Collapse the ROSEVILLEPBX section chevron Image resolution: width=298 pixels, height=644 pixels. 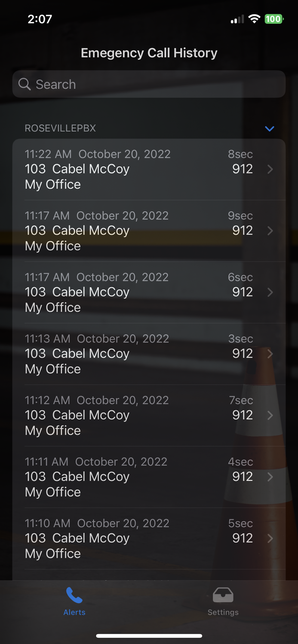(269, 128)
